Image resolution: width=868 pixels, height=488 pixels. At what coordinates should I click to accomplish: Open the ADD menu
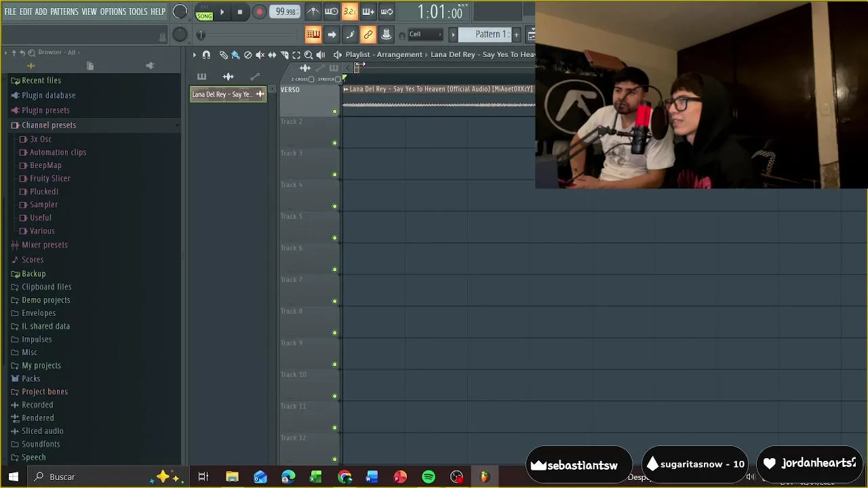pos(41,12)
